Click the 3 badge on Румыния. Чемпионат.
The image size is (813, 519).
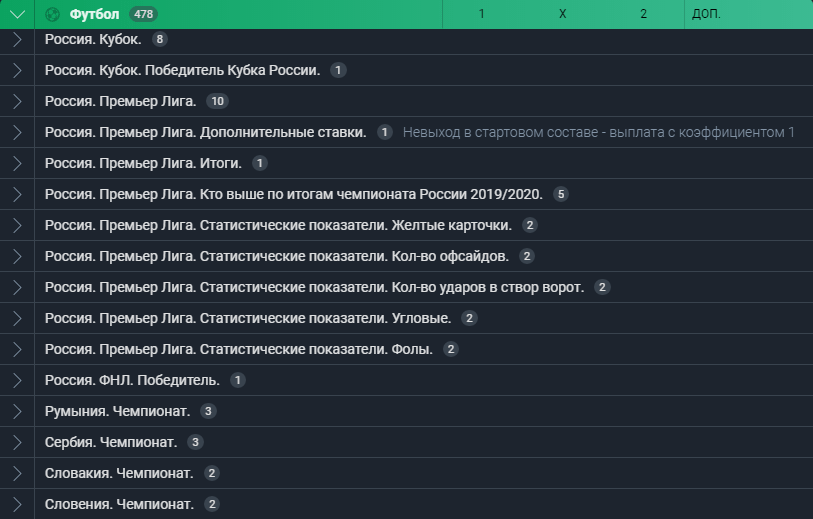click(x=208, y=411)
